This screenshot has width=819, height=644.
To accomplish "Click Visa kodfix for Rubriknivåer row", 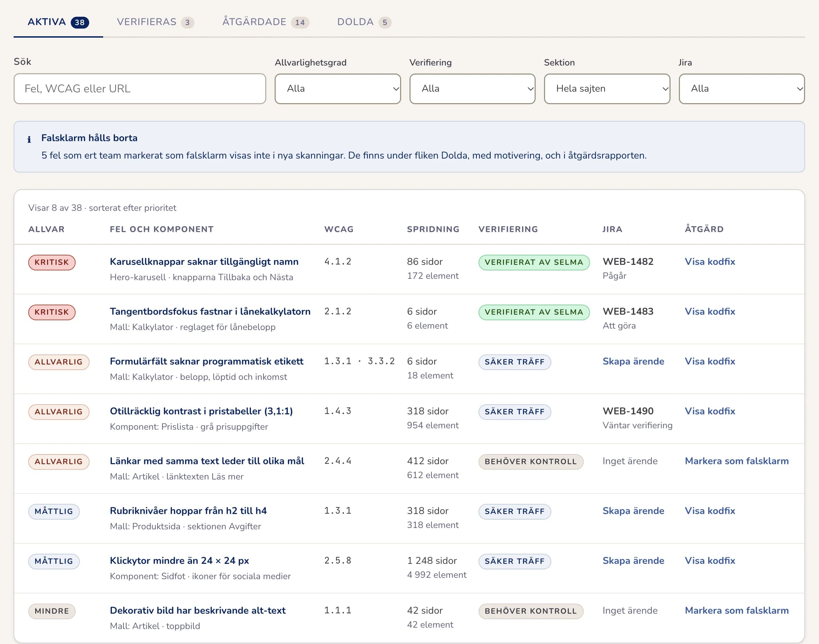I will (x=710, y=511).
